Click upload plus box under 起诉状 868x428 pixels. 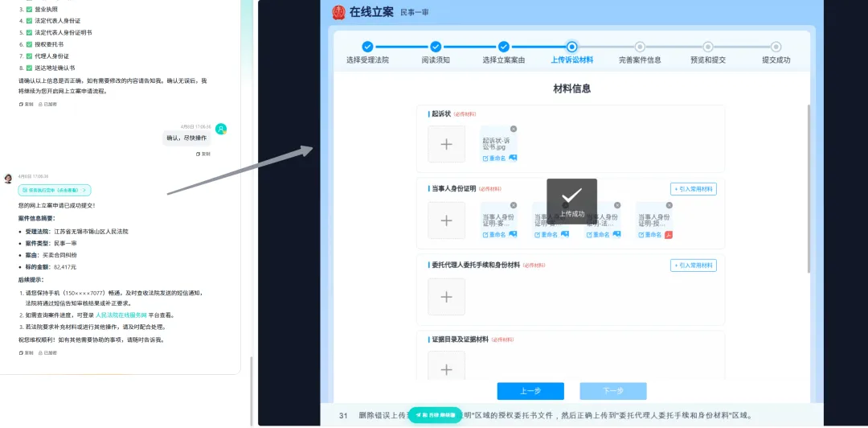click(446, 144)
